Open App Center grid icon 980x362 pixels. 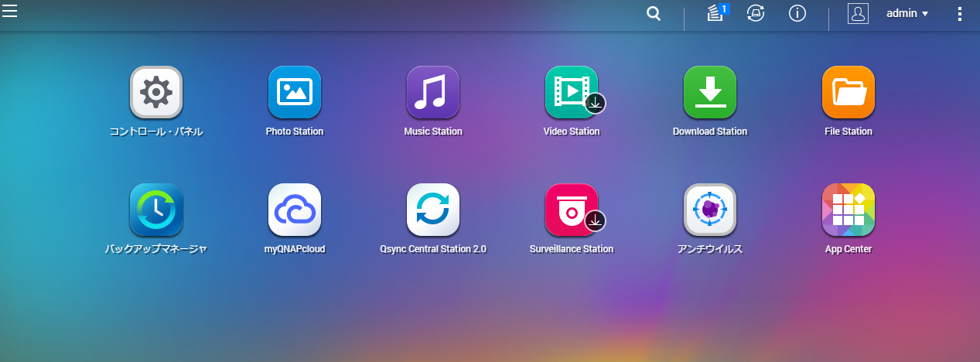coord(849,210)
